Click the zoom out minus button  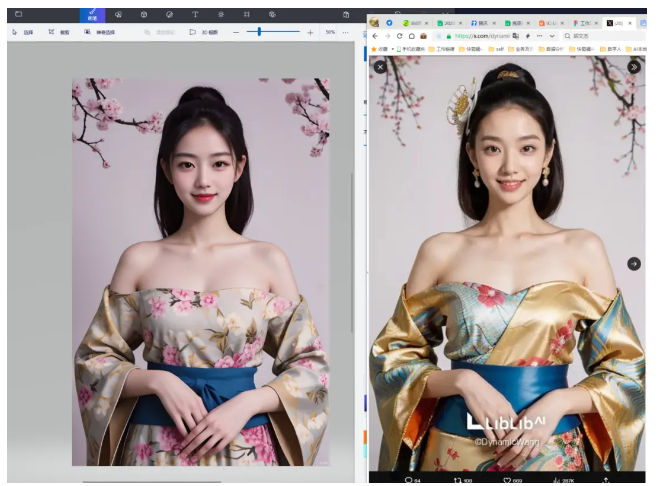236,32
